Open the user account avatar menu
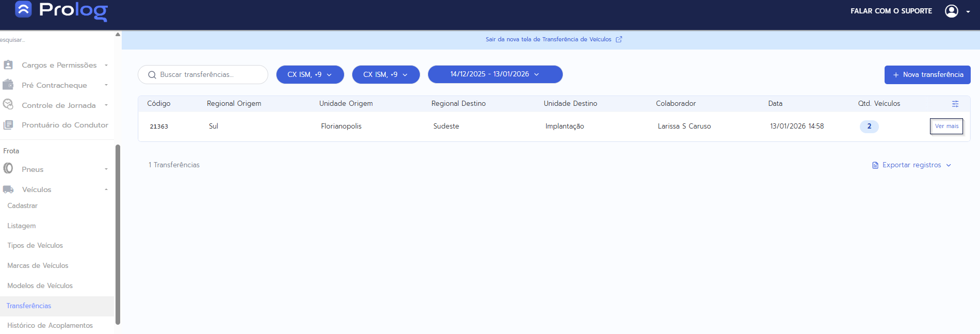 tap(951, 11)
